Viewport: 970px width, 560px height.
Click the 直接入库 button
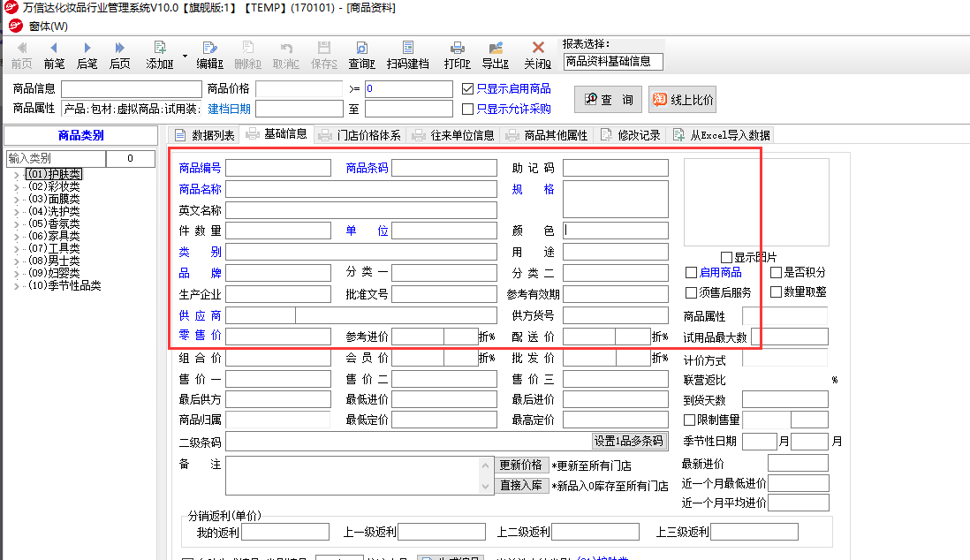pyautogui.click(x=521, y=486)
